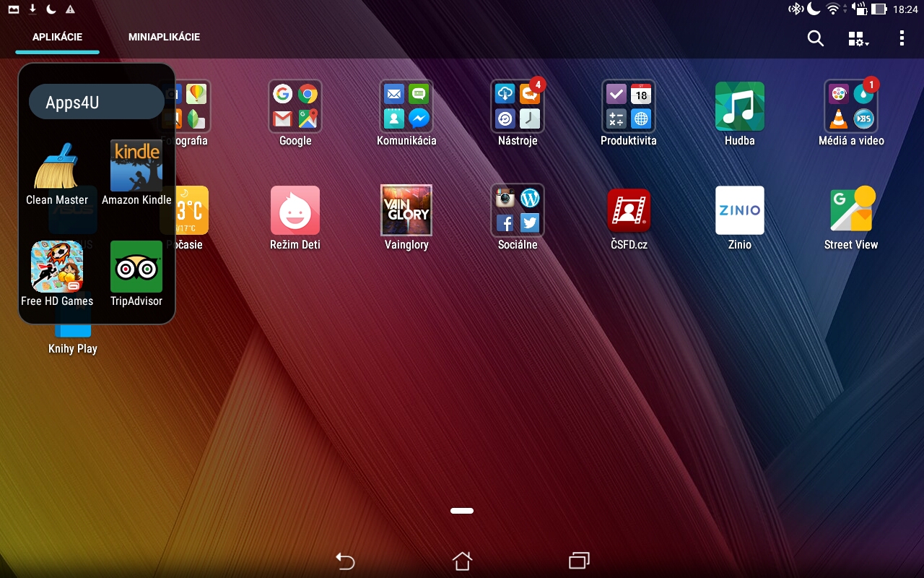Show the recent apps overview
The width and height of the screenshot is (924, 578).
coord(579,561)
